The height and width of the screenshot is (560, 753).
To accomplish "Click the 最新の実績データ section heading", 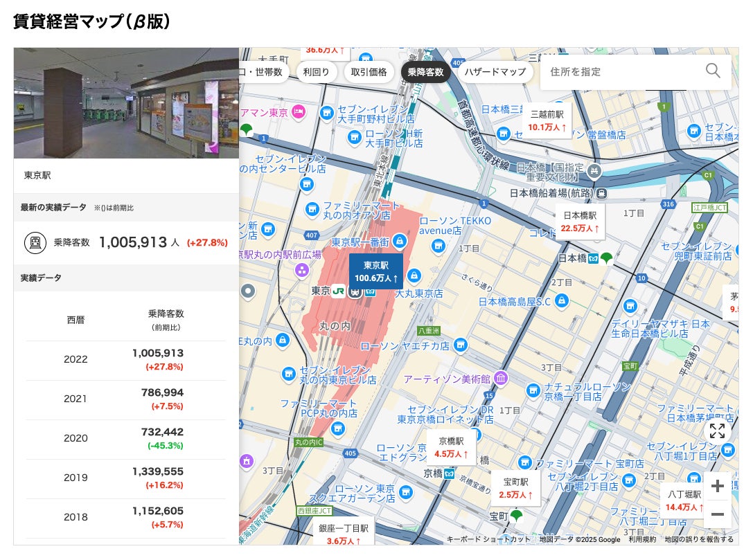I will click(x=53, y=207).
